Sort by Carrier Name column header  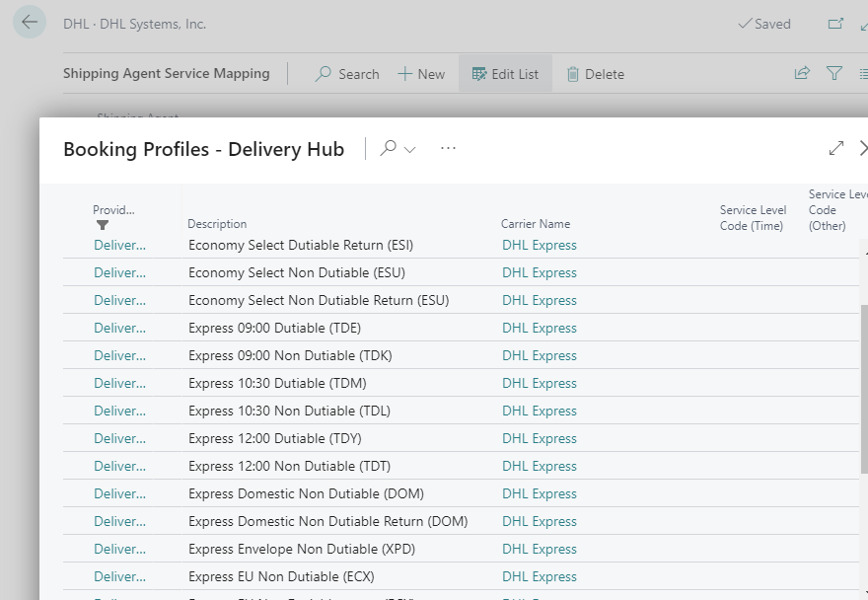point(536,224)
